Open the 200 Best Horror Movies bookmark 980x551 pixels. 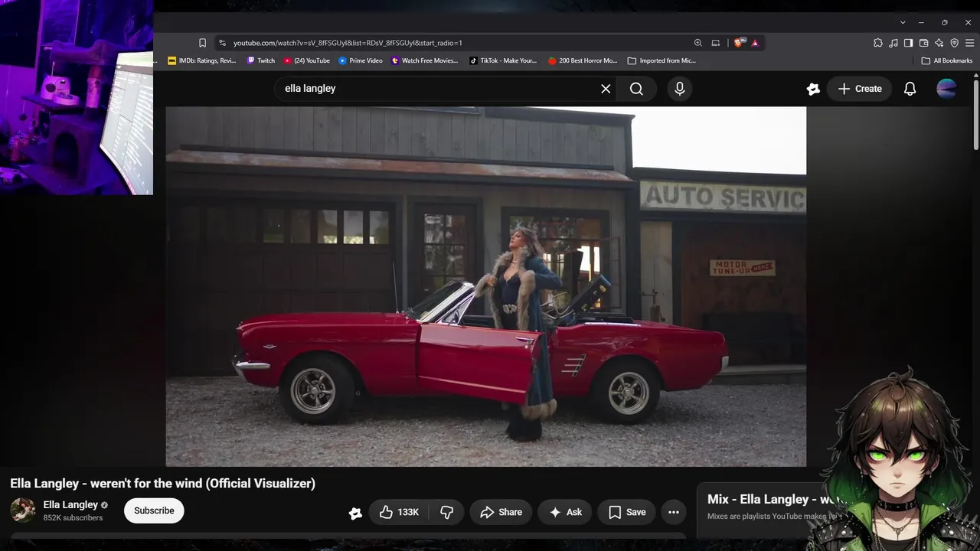click(x=583, y=60)
